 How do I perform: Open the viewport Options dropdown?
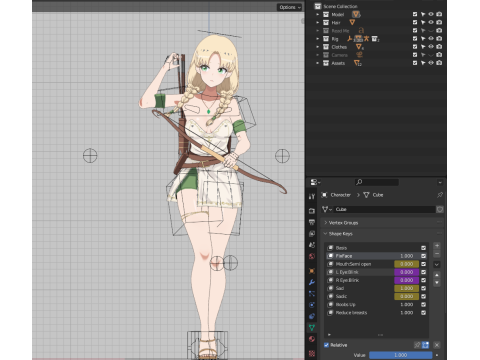click(x=290, y=7)
